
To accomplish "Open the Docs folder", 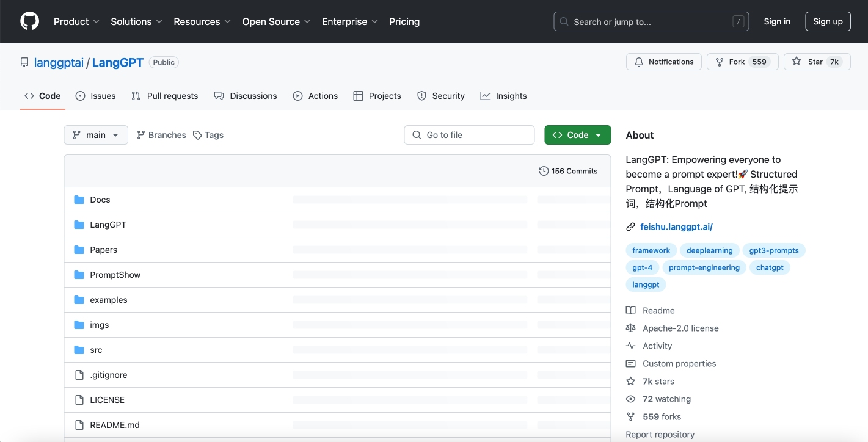I will 100,200.
